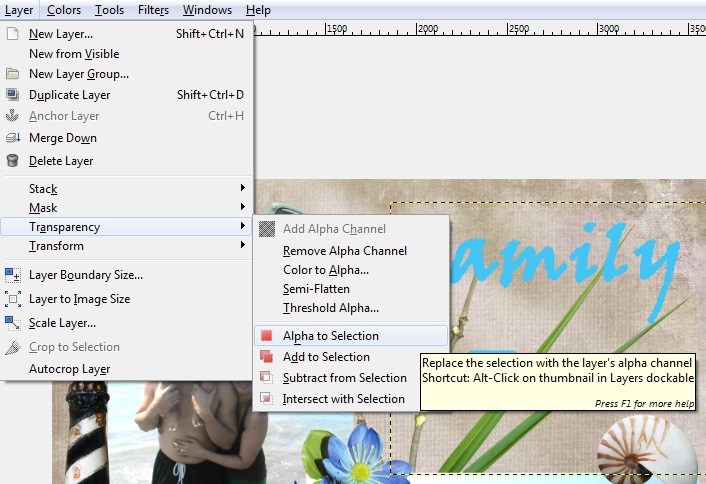Image resolution: width=706 pixels, height=484 pixels.
Task: Choose New Layer... from the menu
Action: point(126,34)
